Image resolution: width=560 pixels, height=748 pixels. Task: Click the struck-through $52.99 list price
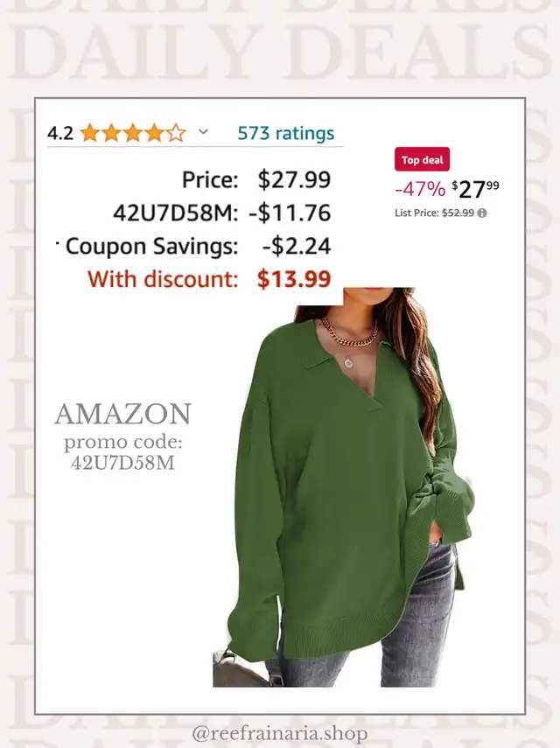coord(458,213)
